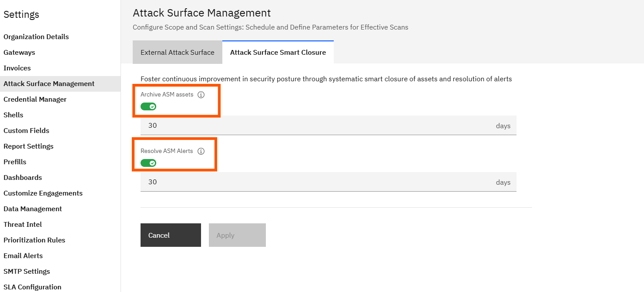
Task: Disable the Archive ASM assets toggle
Action: point(148,106)
